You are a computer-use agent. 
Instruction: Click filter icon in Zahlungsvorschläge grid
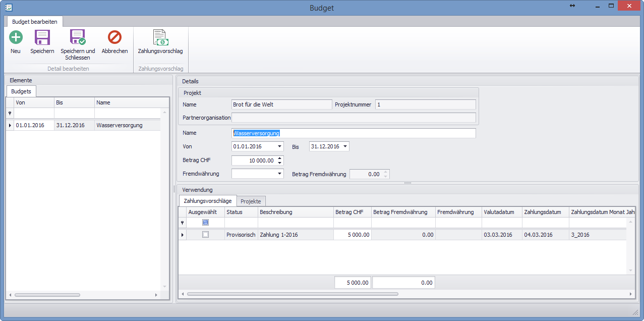point(182,223)
